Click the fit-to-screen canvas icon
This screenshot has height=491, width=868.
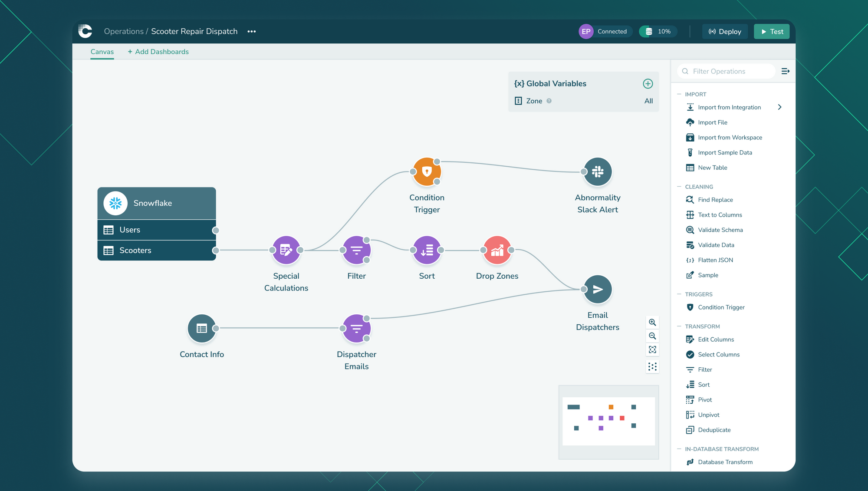pos(652,349)
